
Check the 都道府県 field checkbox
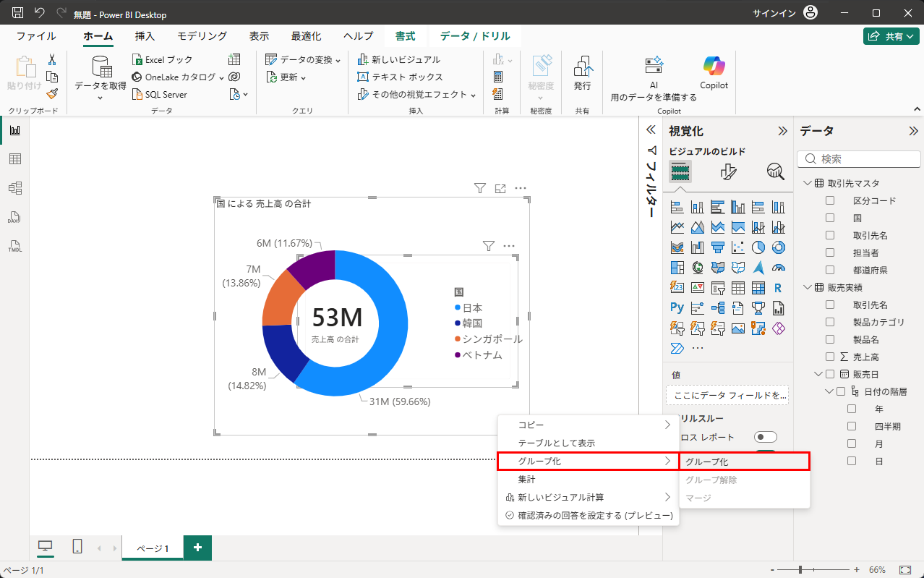tap(830, 270)
